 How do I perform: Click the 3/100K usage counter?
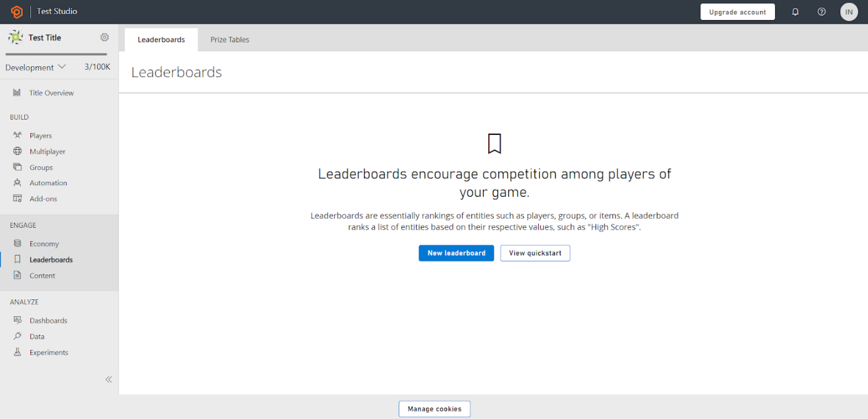click(97, 67)
